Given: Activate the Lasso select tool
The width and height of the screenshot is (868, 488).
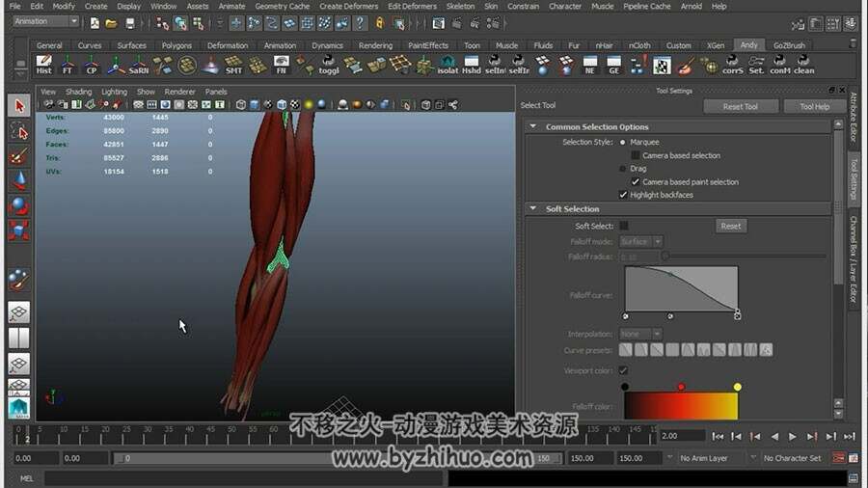Looking at the screenshot, I should click(19, 131).
